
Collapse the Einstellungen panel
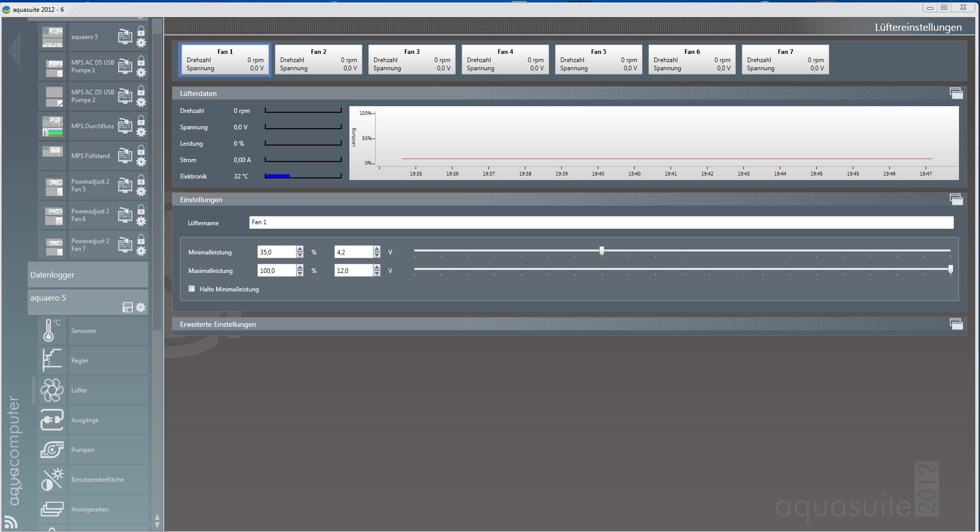[x=956, y=200]
